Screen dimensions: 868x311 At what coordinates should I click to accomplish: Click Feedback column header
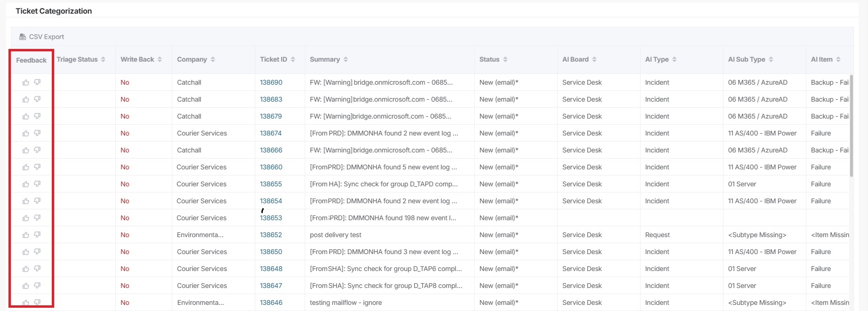31,60
